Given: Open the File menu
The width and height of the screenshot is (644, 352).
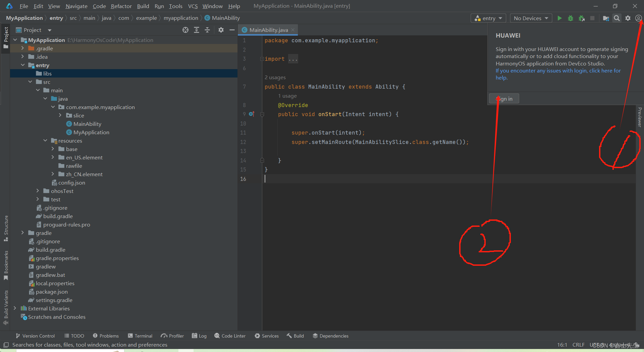Looking at the screenshot, I should 24,6.
